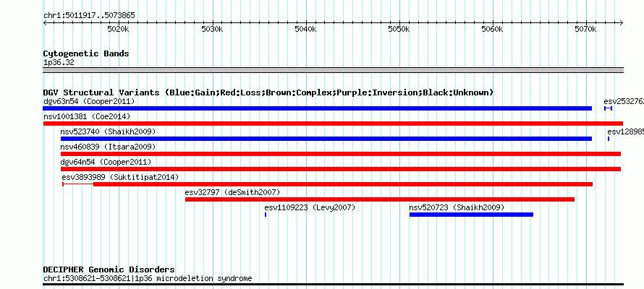
Task: Click the 1p36.32 band label
Action: (59, 63)
